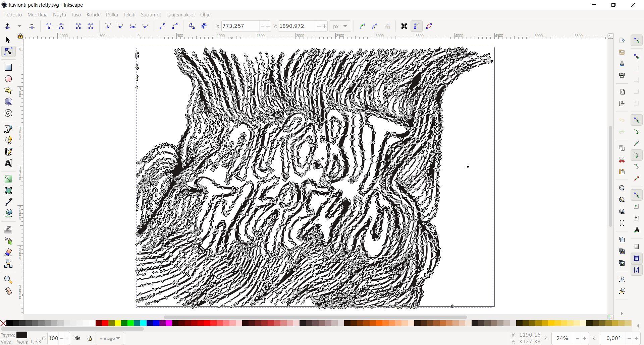Toggle snapping to grids

coord(636,258)
